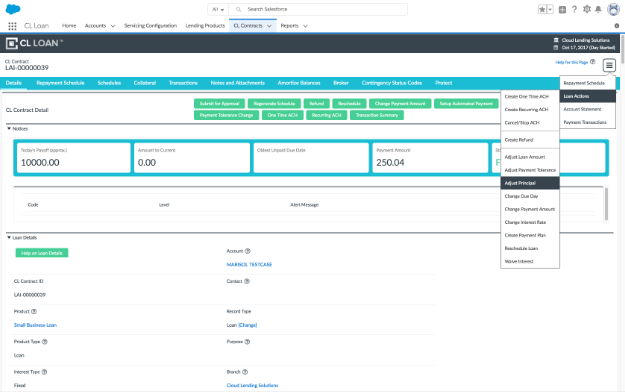
Task: Choose Adjust Loan Amount from submenu
Action: 530,157
